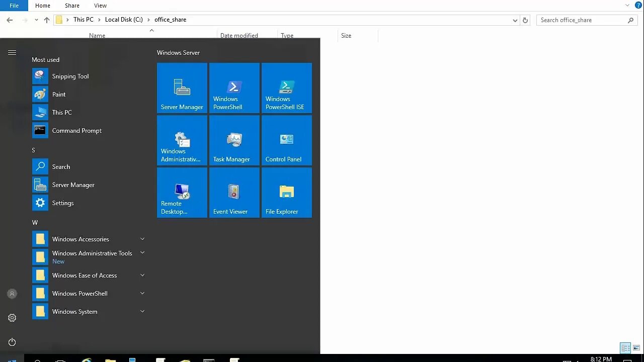Go up one folder level

pyautogui.click(x=47, y=20)
